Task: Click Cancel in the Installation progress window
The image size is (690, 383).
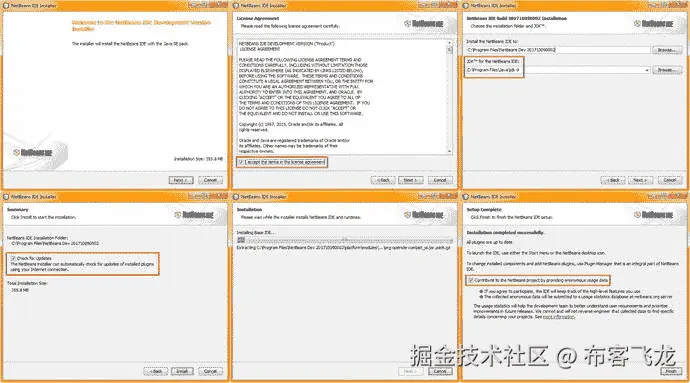Action: pos(440,371)
